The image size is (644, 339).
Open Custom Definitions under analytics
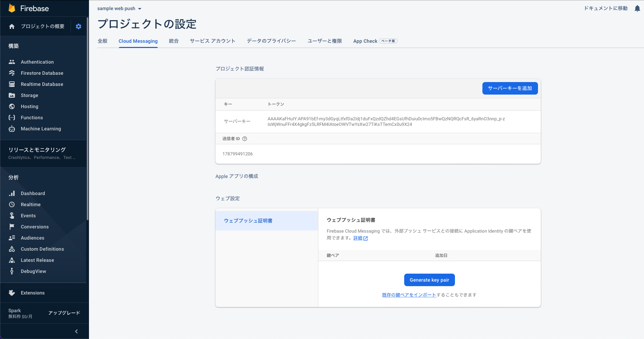pyautogui.click(x=43, y=249)
